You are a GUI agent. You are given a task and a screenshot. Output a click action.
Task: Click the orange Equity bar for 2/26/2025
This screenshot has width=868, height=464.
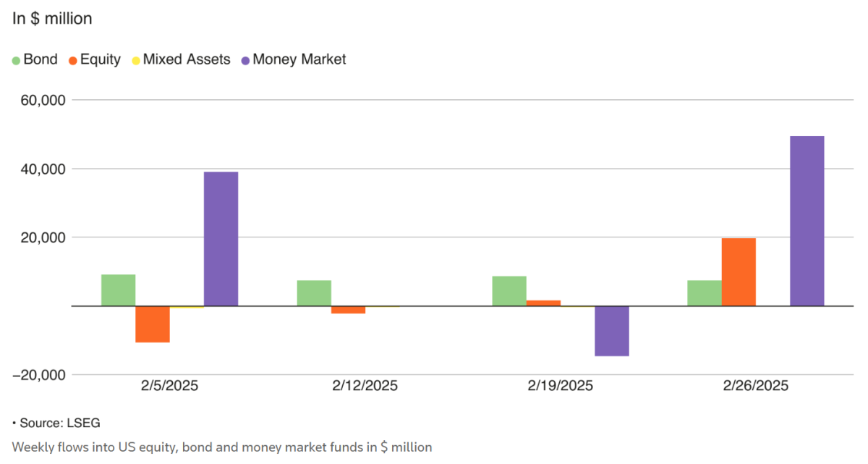(739, 272)
